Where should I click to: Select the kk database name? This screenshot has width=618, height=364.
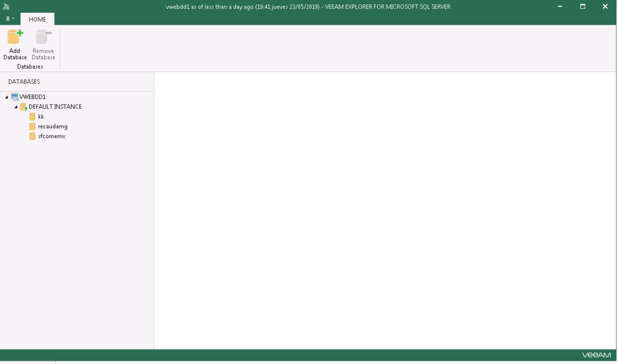(41, 117)
